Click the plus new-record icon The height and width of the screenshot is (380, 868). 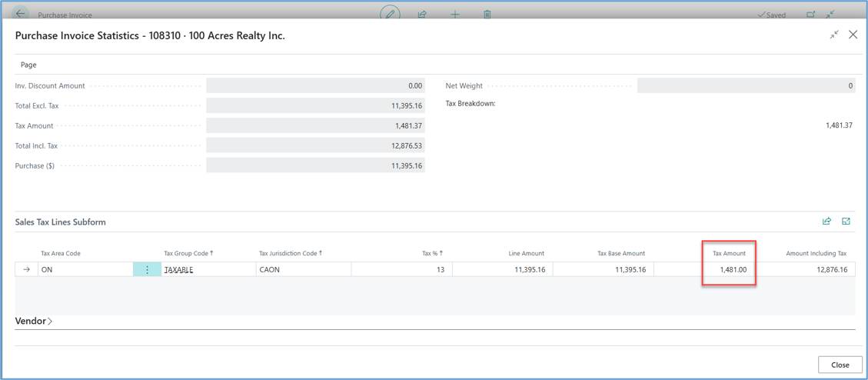pos(454,15)
